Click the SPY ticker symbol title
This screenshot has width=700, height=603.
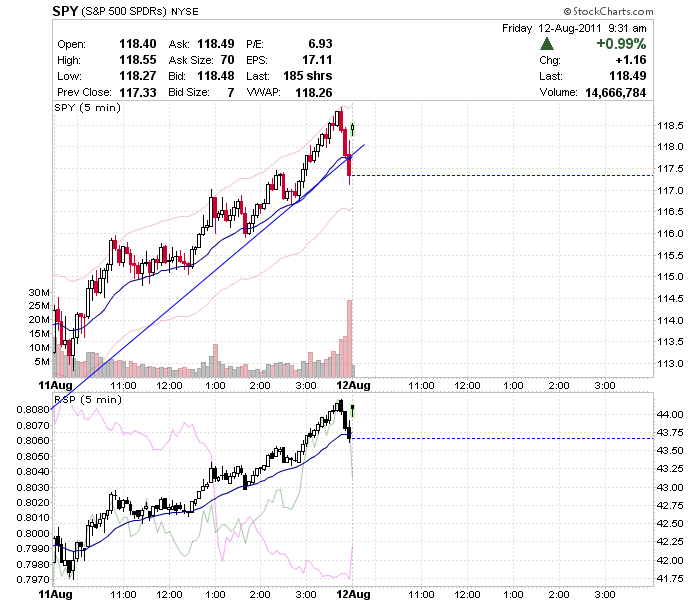[65, 11]
